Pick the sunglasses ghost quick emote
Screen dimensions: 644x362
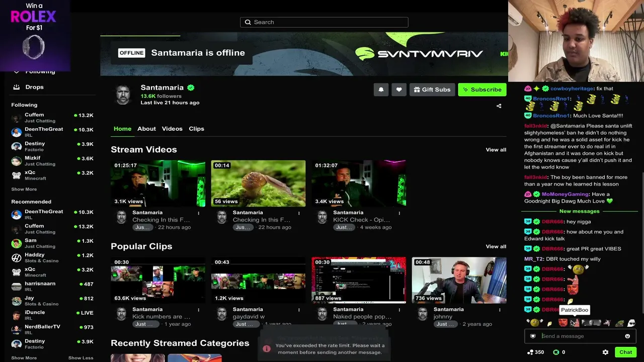[631, 323]
